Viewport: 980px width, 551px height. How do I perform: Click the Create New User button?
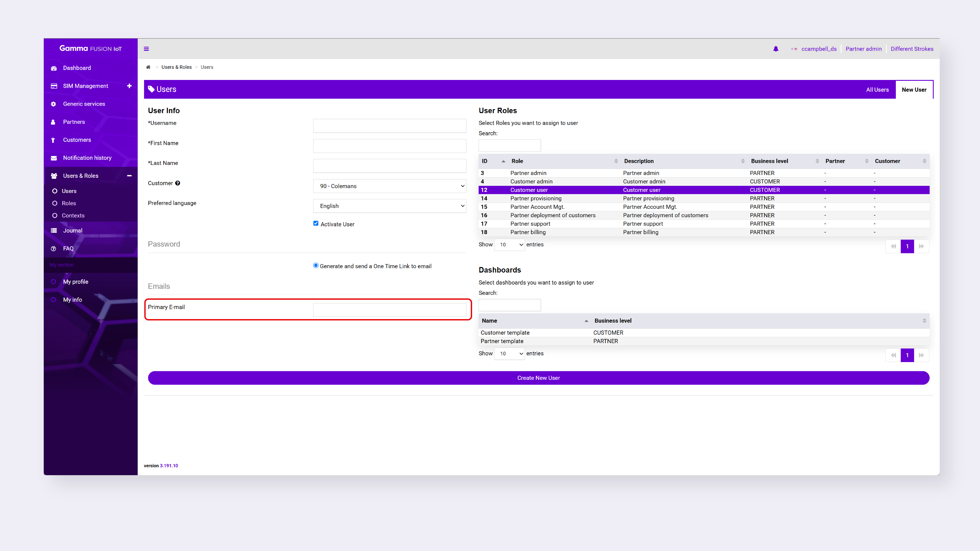coord(538,378)
